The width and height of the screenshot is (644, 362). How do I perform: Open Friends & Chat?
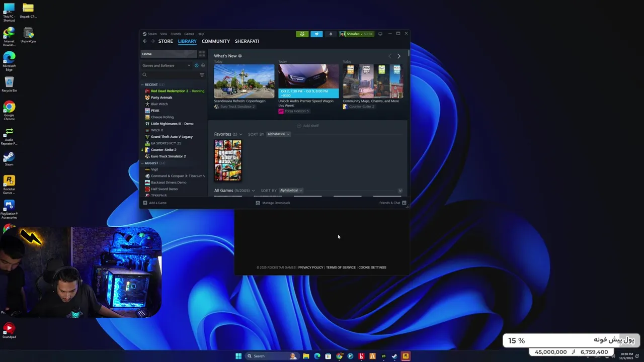coord(393,203)
